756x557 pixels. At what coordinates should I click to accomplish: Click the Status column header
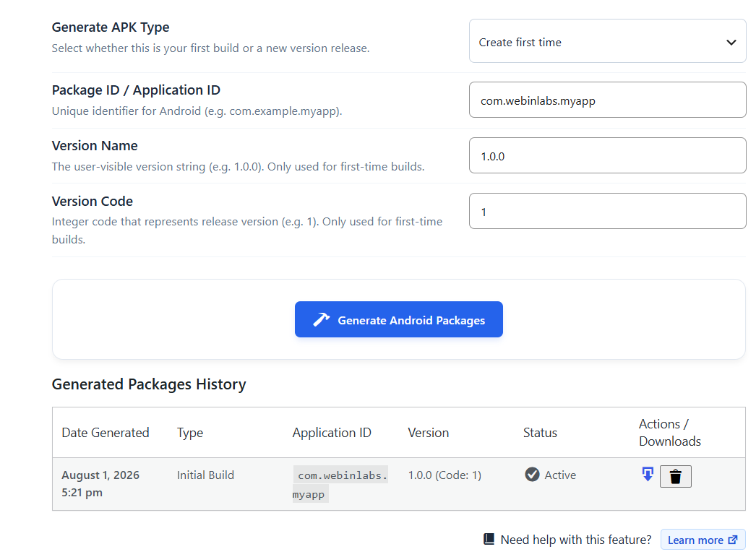[x=540, y=433]
